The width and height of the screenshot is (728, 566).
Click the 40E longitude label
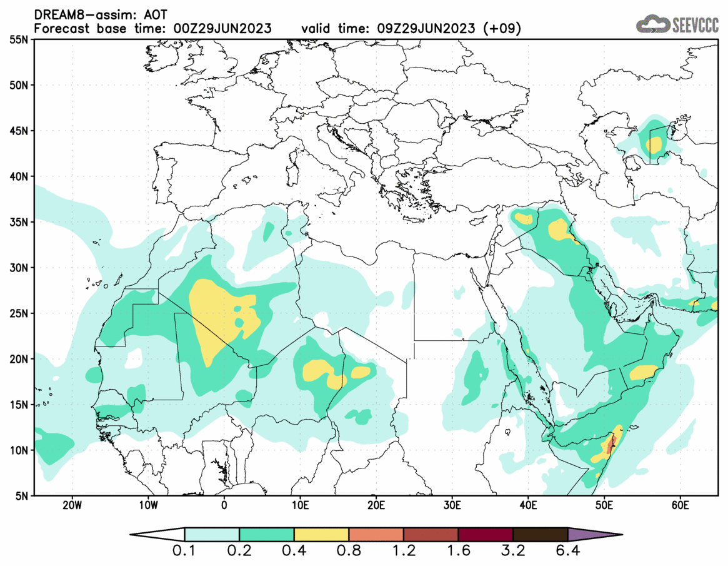click(529, 505)
